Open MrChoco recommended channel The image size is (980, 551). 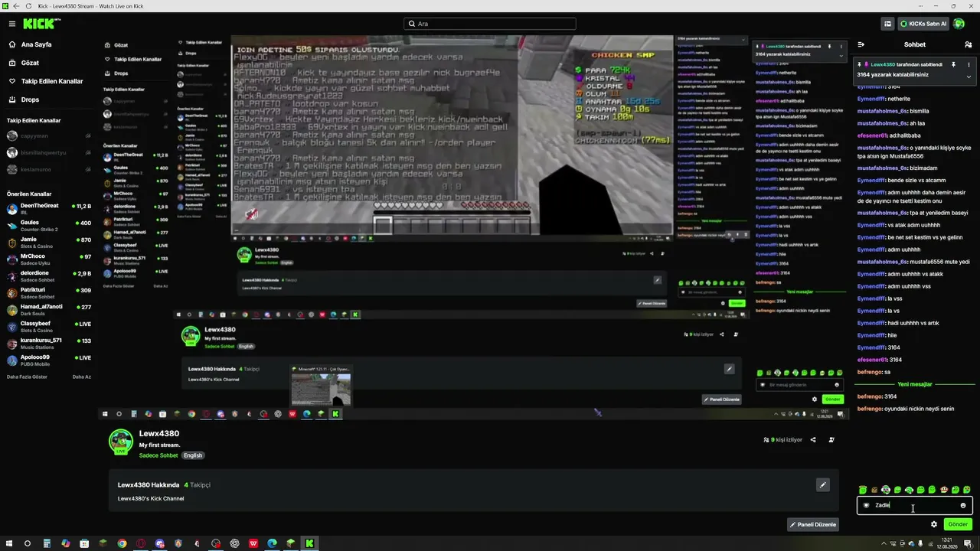coord(48,259)
